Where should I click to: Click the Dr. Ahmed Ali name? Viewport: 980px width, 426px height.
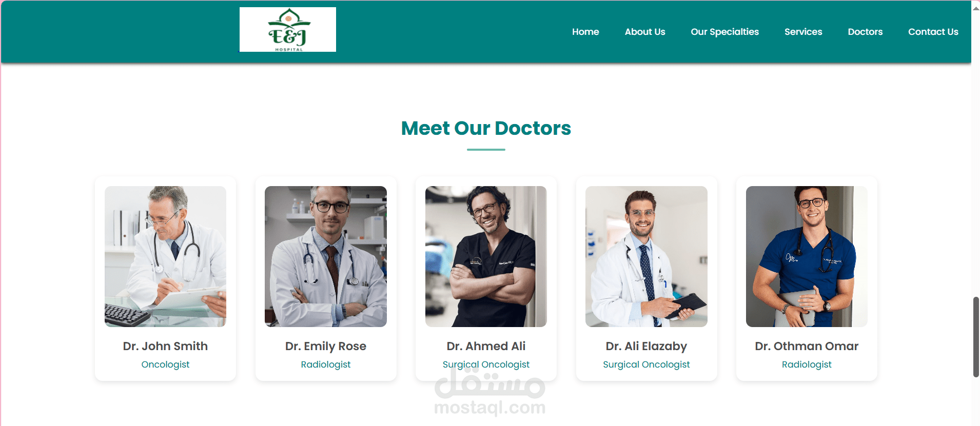click(486, 346)
